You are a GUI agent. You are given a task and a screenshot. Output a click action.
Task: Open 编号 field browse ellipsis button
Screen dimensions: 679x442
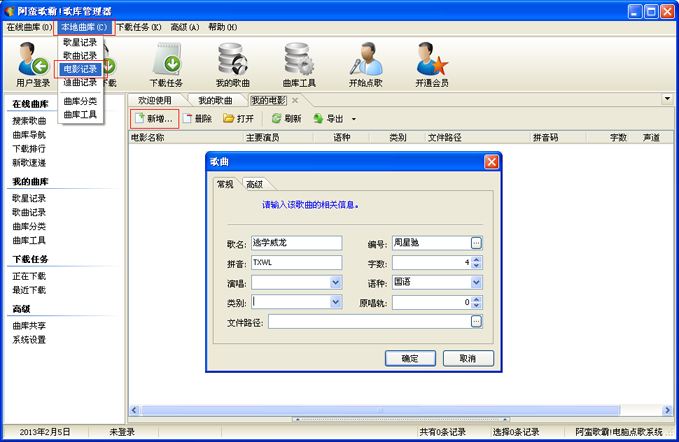476,243
